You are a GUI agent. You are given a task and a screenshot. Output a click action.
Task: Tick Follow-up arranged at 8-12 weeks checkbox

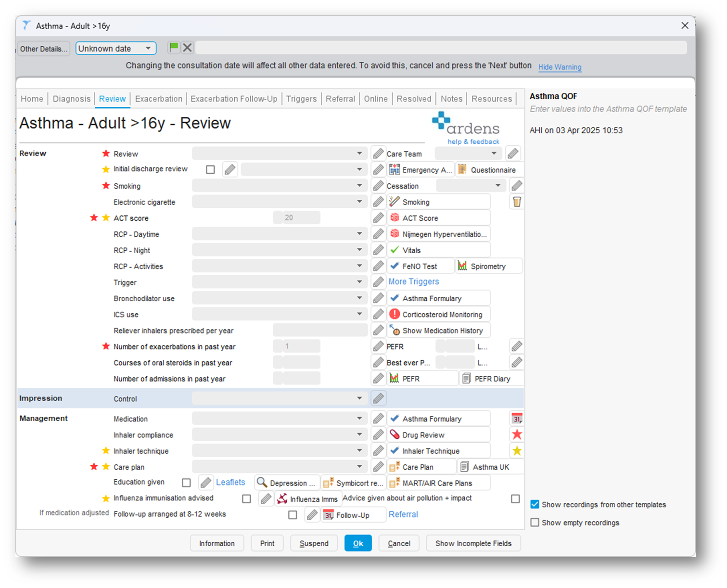pos(293,515)
